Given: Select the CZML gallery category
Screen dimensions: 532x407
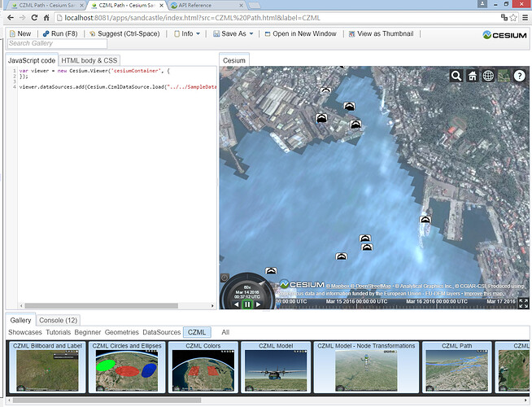Looking at the screenshot, I should click(197, 332).
